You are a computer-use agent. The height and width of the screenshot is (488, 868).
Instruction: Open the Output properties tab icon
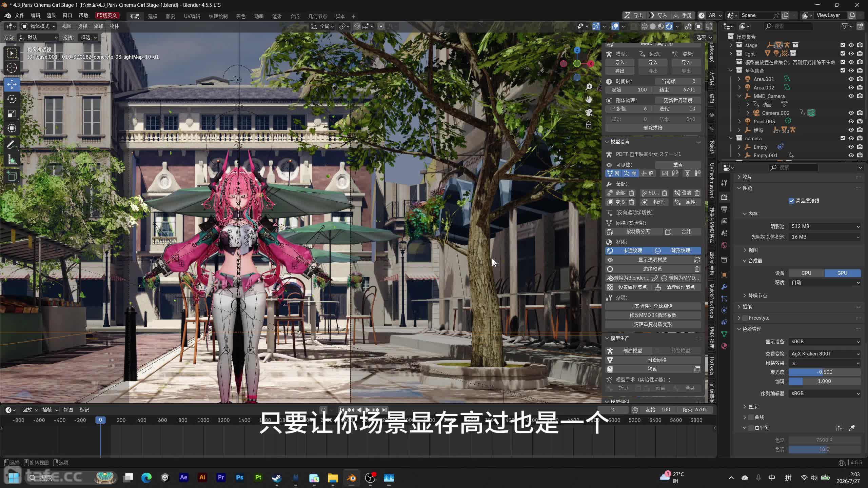pos(724,209)
